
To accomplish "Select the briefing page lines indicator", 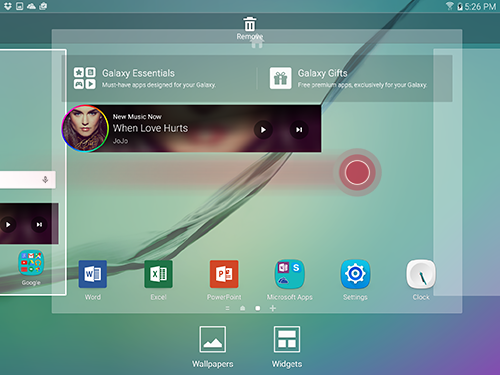I will (227, 308).
